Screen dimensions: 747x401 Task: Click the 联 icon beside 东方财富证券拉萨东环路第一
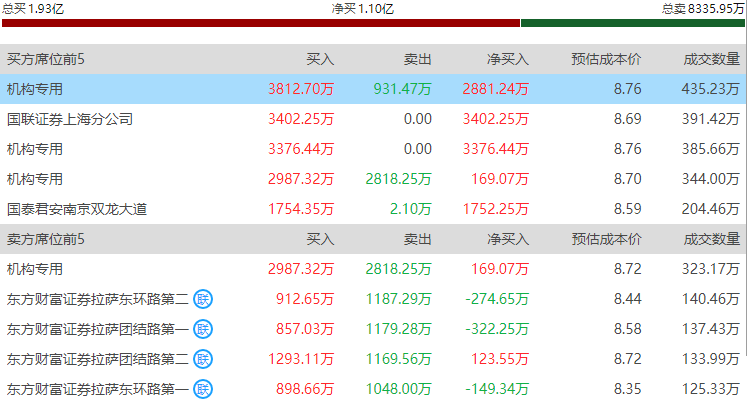[203, 389]
